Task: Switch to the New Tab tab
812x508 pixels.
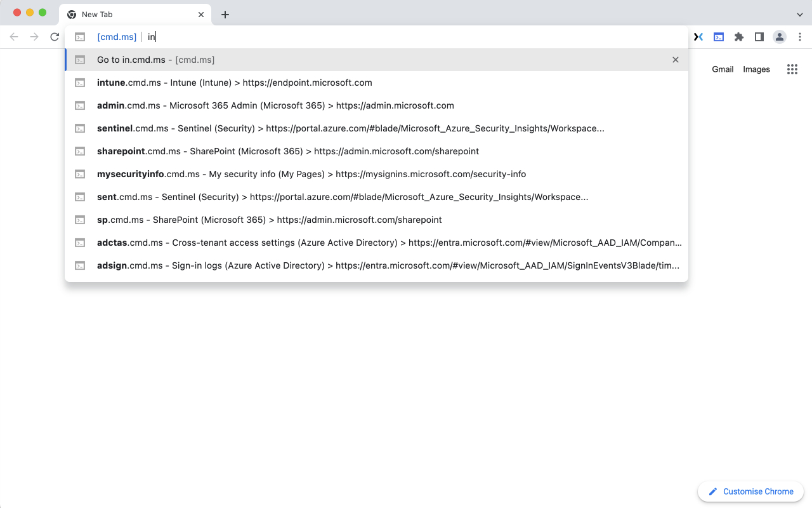Action: pyautogui.click(x=127, y=14)
